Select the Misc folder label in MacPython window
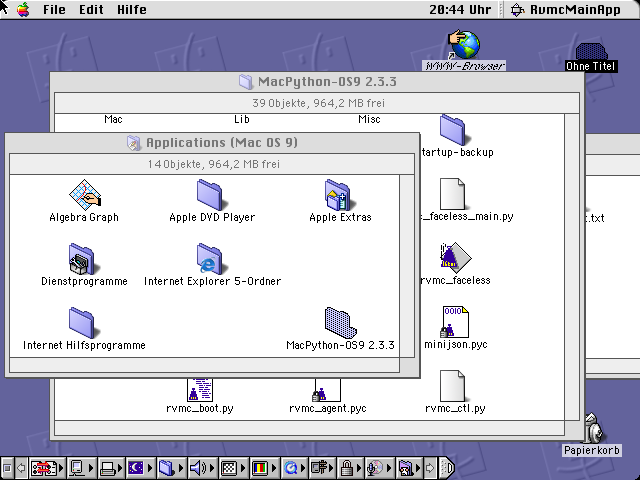This screenshot has width=640, height=480. click(x=369, y=119)
